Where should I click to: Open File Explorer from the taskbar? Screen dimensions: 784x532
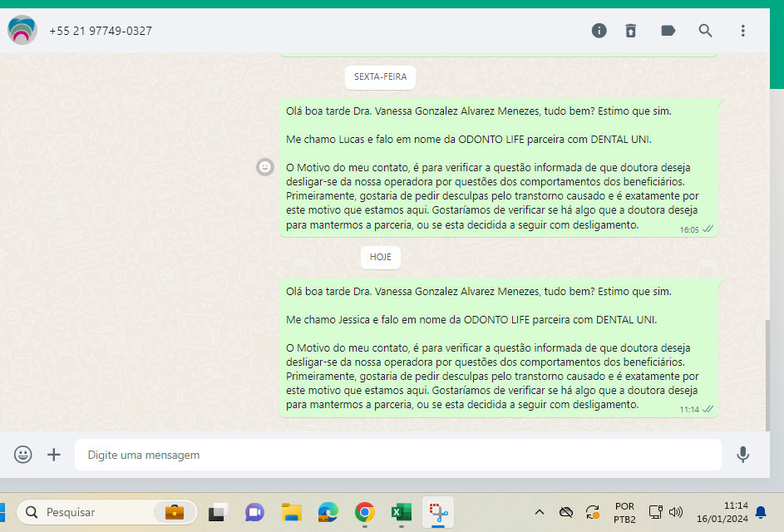[292, 512]
